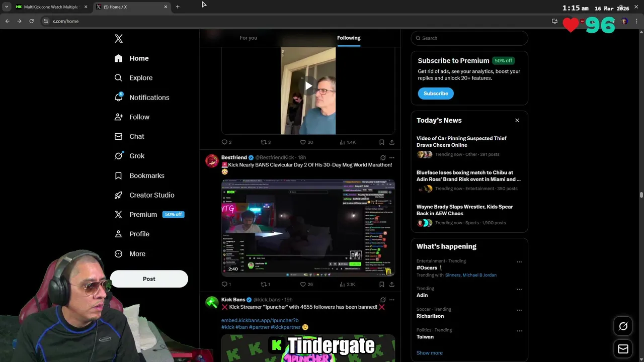Open options for the Adin trend
Screen dimensions: 644x362
click(x=519, y=290)
